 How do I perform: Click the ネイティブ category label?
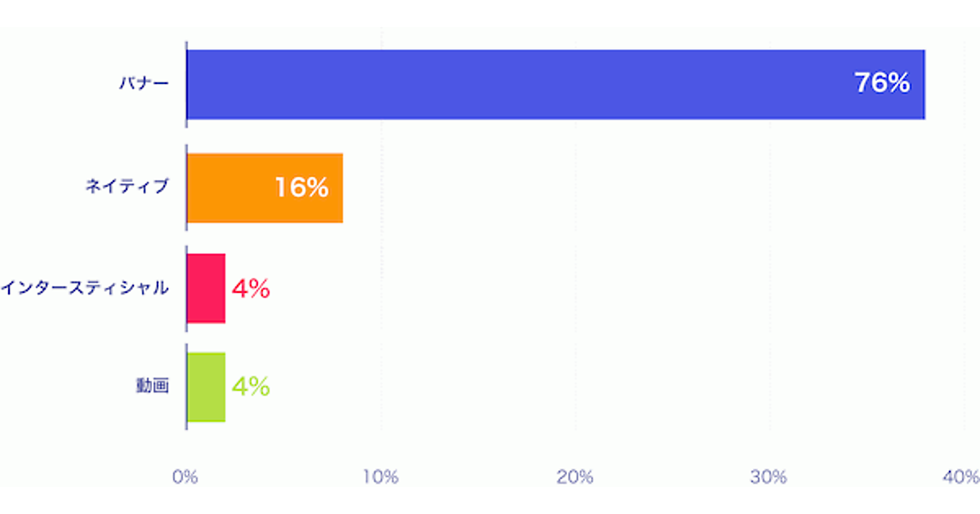click(127, 188)
